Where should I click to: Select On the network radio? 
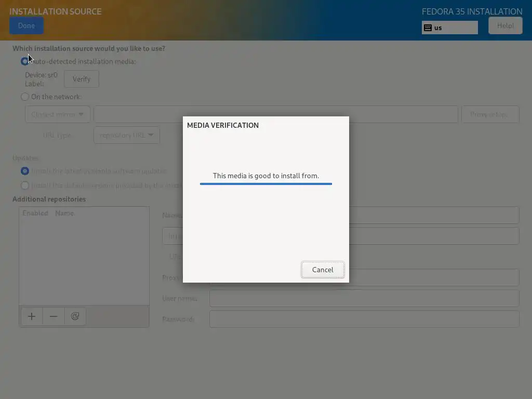25,97
